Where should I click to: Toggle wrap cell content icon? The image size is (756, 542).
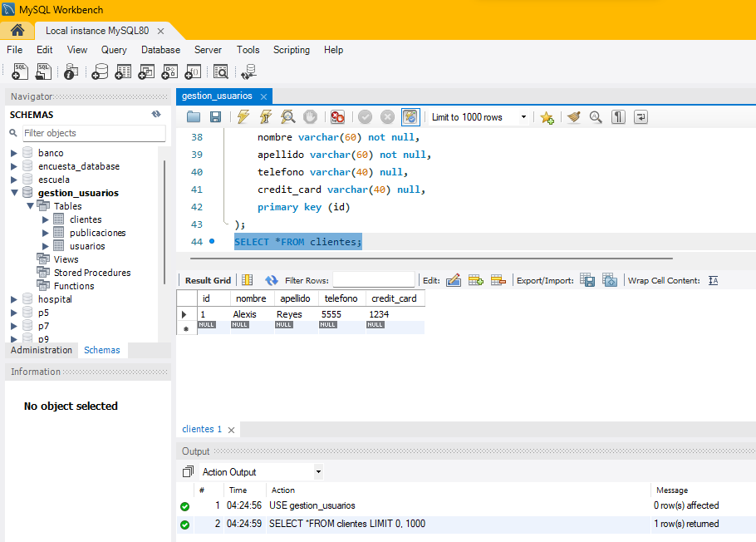pos(713,281)
